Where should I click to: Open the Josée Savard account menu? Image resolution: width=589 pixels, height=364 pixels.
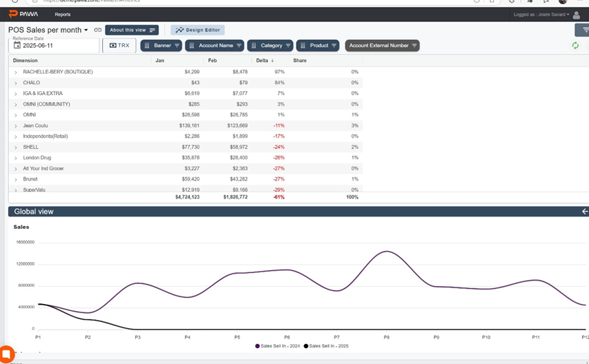[x=541, y=14]
